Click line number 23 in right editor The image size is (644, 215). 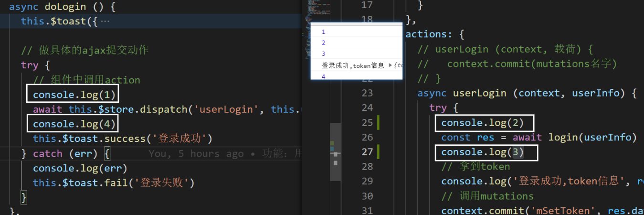(x=367, y=93)
